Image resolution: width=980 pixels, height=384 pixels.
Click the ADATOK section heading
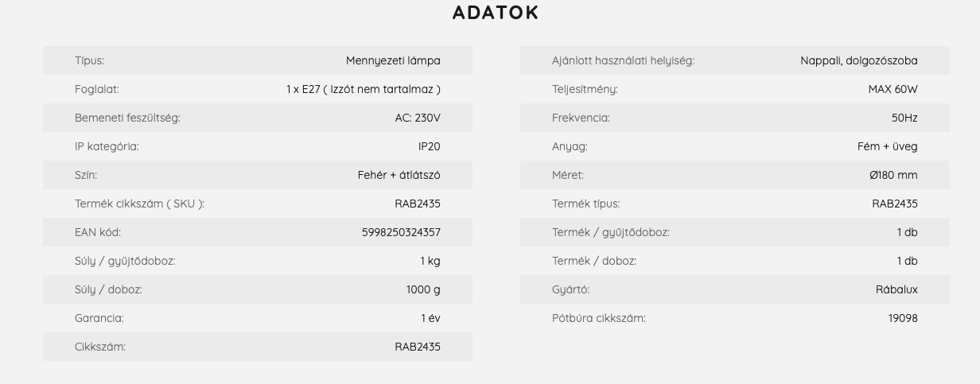tap(496, 13)
